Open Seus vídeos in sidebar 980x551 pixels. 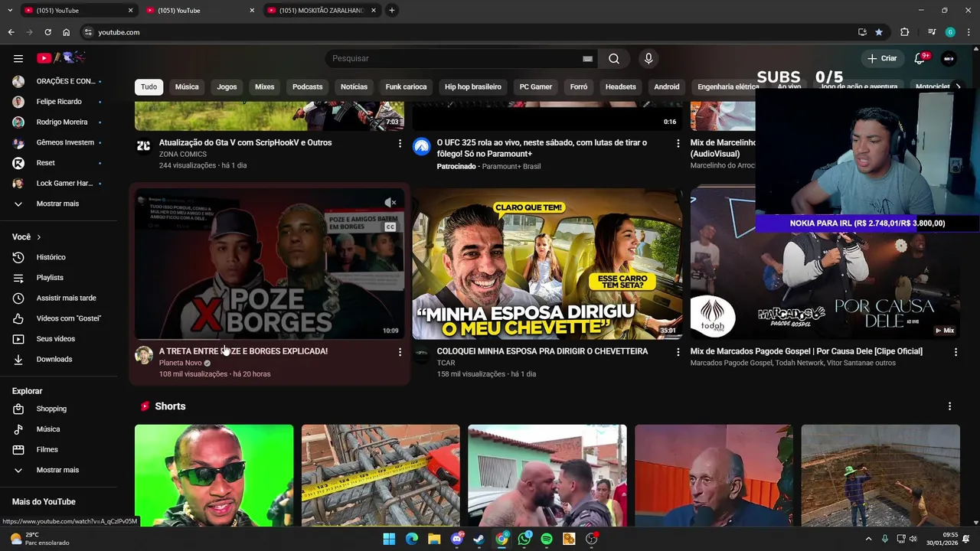pos(58,338)
